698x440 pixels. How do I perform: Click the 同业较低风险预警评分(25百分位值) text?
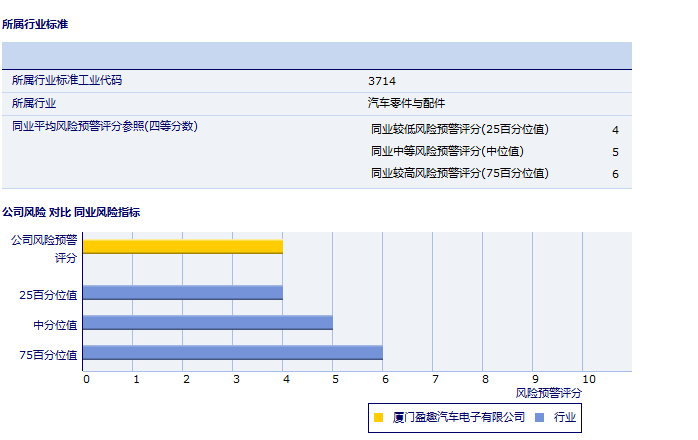click(x=459, y=129)
